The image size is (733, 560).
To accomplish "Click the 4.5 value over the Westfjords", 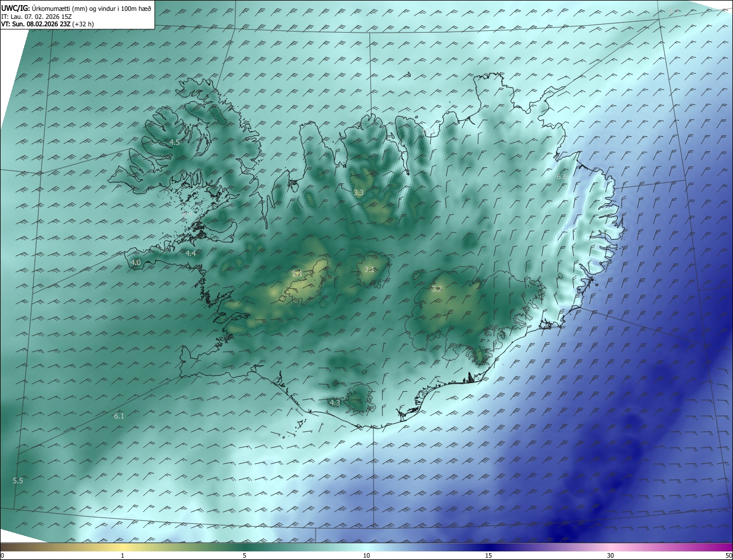I will pyautogui.click(x=175, y=142).
